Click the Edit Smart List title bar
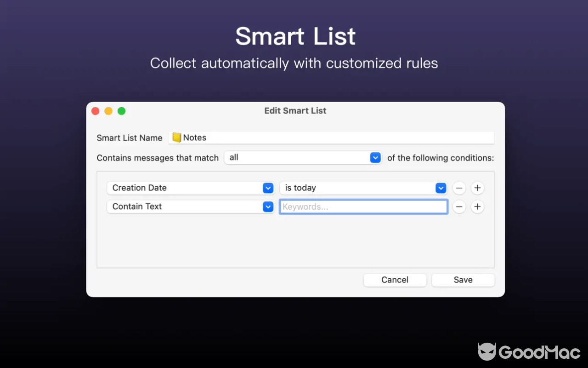This screenshot has width=588, height=368. pyautogui.click(x=295, y=111)
